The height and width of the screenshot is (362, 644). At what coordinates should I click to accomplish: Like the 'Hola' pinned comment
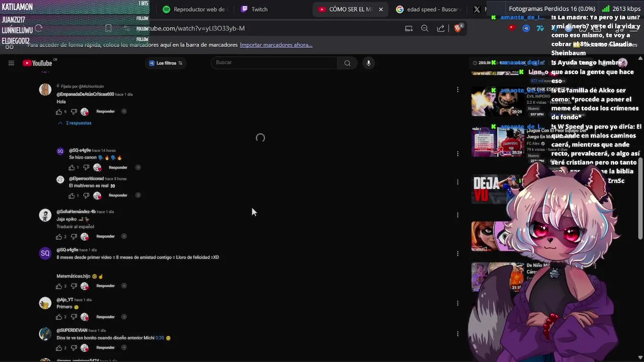point(59,112)
